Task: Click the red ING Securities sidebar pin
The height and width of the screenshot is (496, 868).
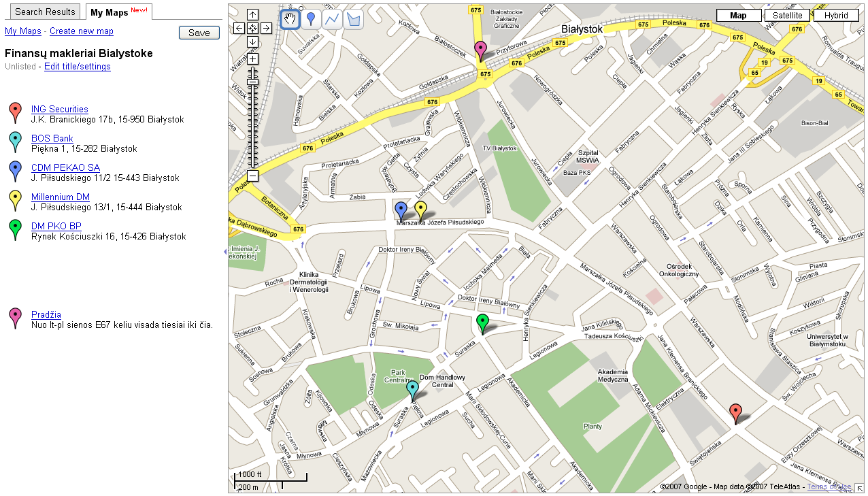Action: pyautogui.click(x=15, y=112)
